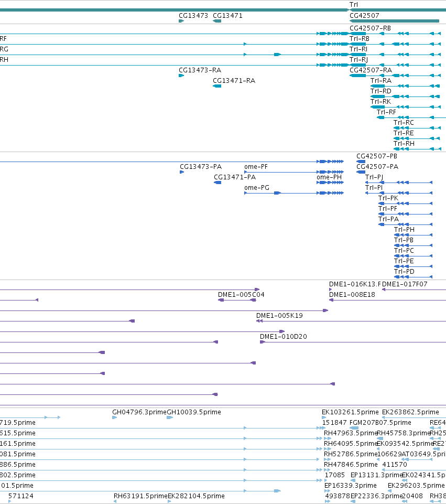Screen dimensions: 446x504
Task: Click the EK282104.5prime EST label
Action: point(196,496)
